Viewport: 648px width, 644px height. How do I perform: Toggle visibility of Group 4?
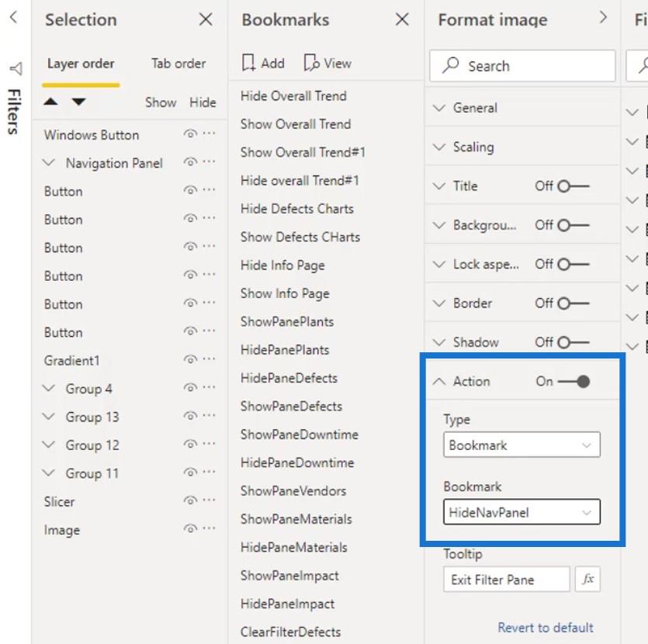[190, 387]
